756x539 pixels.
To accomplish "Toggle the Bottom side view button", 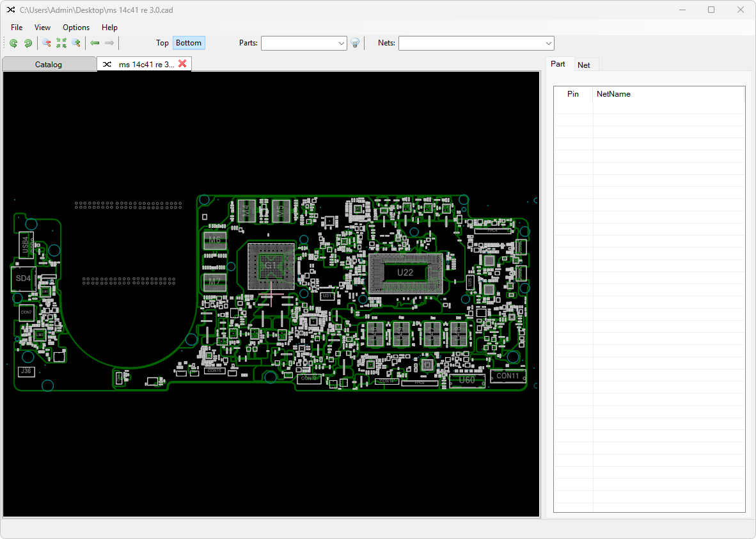I will tap(189, 43).
